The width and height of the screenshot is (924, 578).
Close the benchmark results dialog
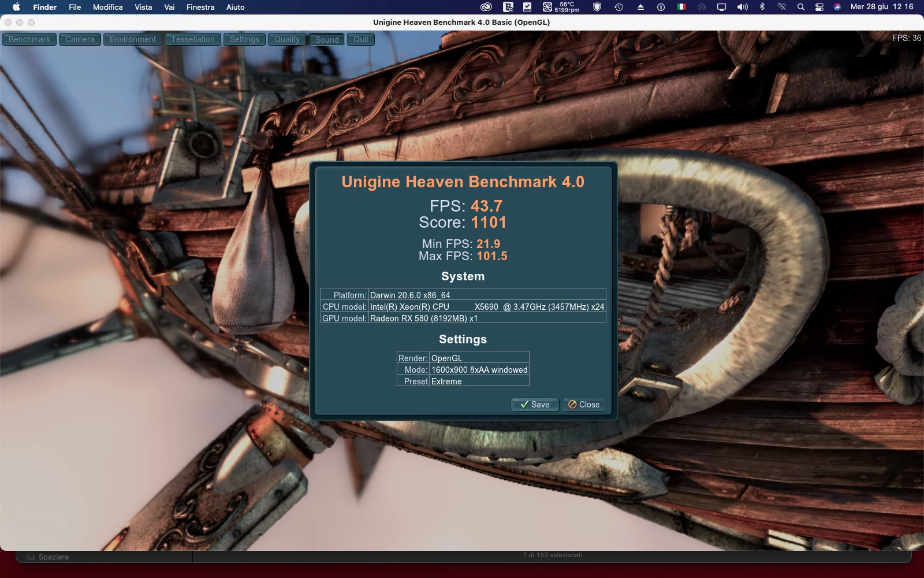tap(584, 405)
